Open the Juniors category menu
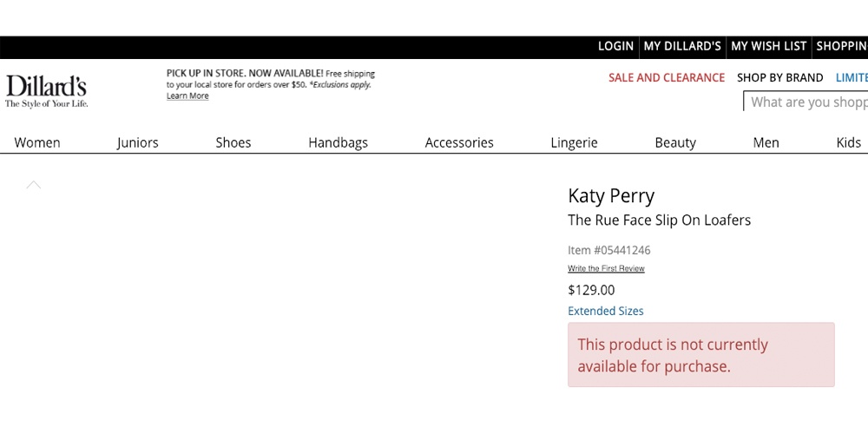 [x=138, y=142]
